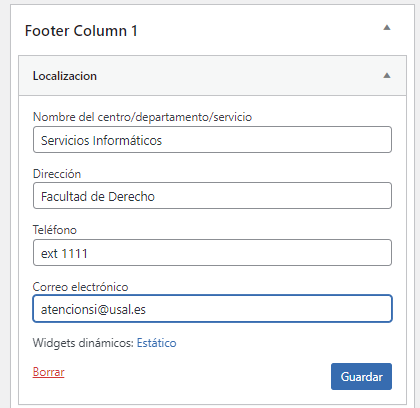420x408 pixels.
Task: Focus the Dirección input field
Action: point(212,196)
